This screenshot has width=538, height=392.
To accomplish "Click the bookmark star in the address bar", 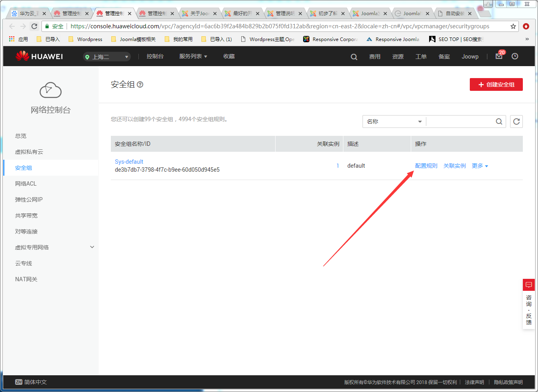I will (x=513, y=26).
